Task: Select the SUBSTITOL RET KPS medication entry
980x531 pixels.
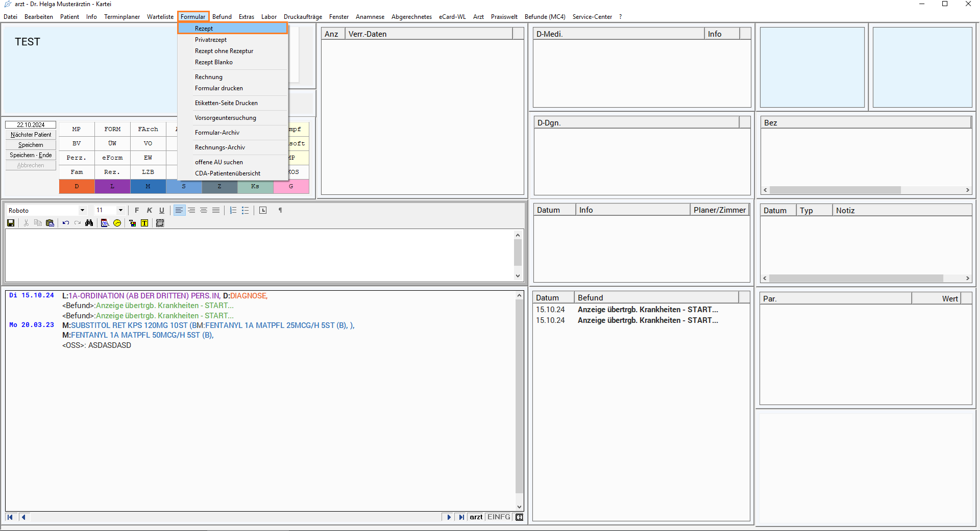Action: coord(208,325)
